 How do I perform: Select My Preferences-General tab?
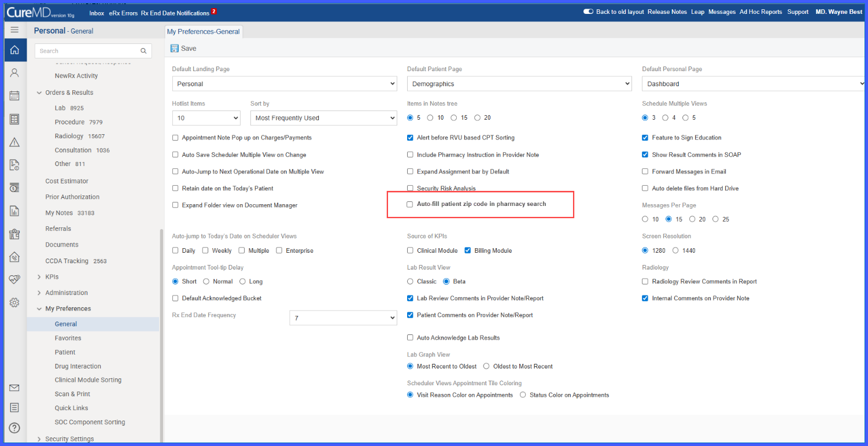tap(204, 32)
